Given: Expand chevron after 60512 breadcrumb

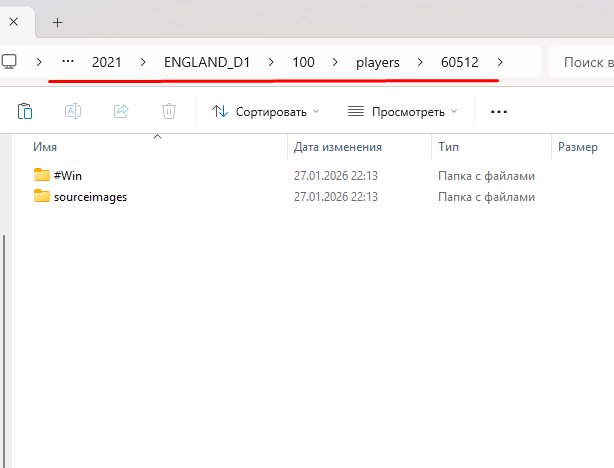Looking at the screenshot, I should coord(500,62).
